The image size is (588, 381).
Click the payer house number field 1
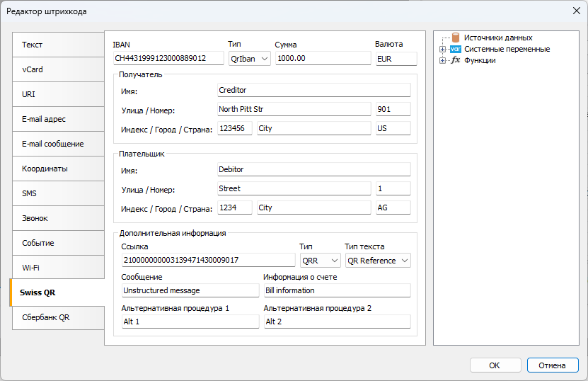pos(393,188)
